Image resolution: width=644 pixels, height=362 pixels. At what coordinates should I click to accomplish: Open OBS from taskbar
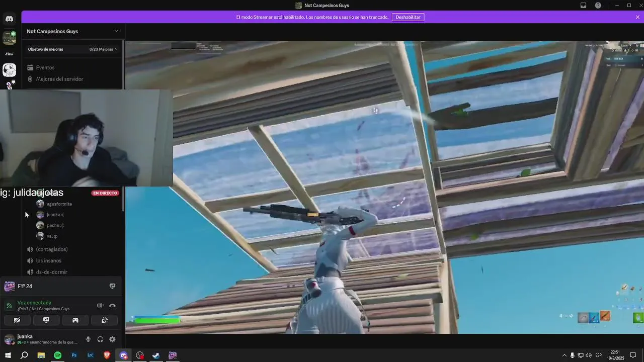coord(140,355)
